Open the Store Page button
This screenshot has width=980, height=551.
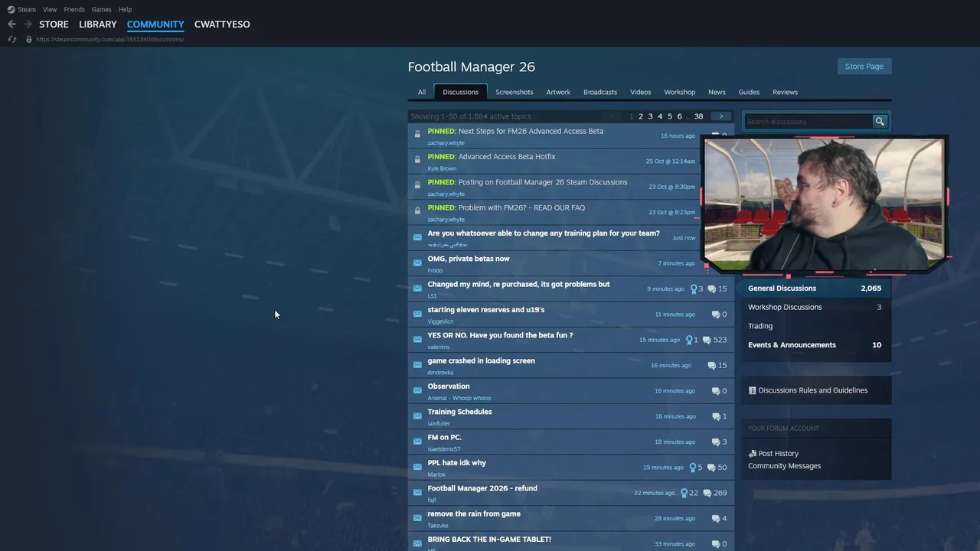click(864, 66)
